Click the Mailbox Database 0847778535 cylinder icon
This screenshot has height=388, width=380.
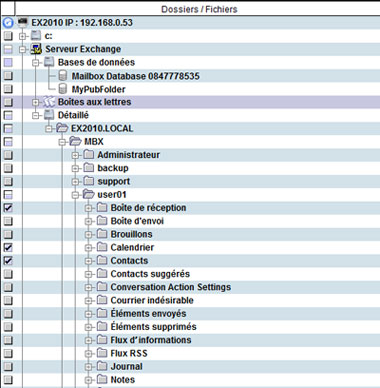pyautogui.click(x=63, y=75)
